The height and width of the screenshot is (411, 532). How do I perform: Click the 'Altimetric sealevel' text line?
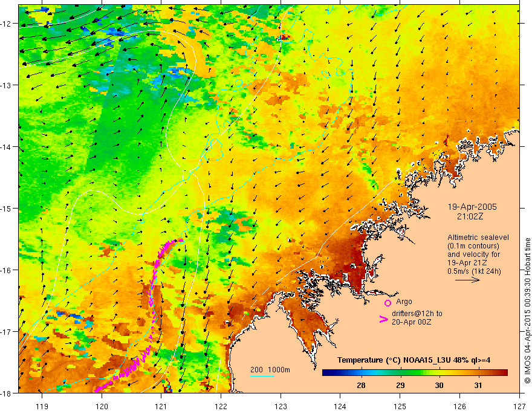[x=478, y=238]
